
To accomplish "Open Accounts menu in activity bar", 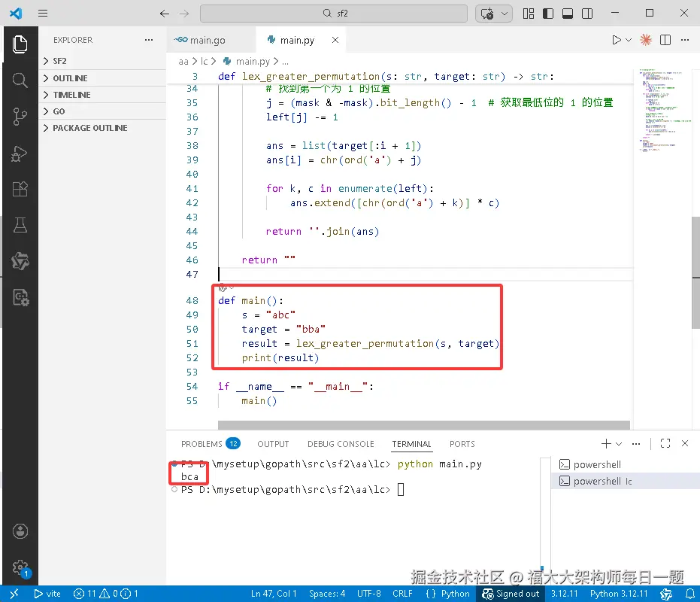I will pyautogui.click(x=20, y=531).
